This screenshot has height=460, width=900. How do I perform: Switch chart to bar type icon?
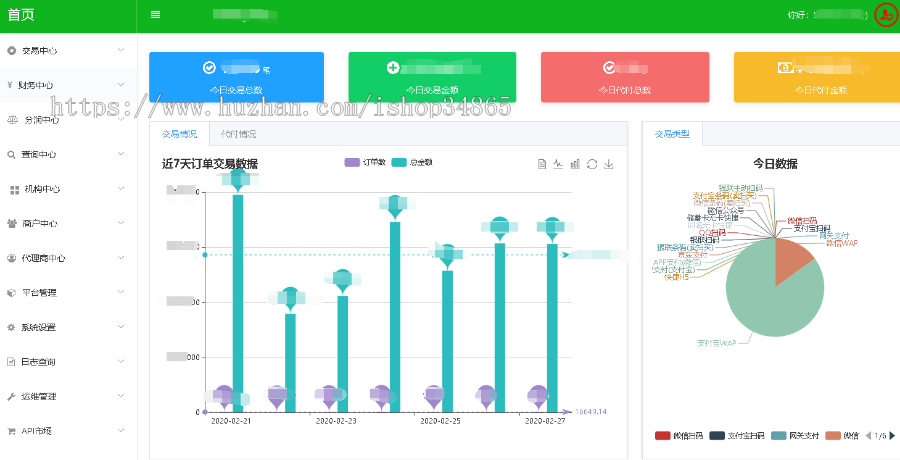[575, 164]
